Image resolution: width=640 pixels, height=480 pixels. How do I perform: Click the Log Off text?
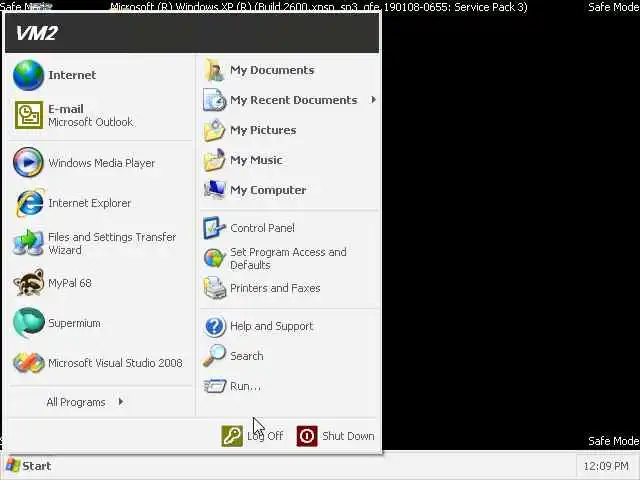[265, 436]
